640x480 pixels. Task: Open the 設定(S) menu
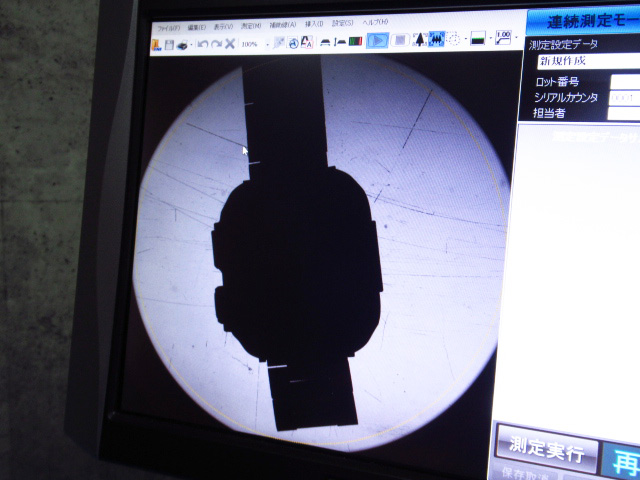pos(343,23)
